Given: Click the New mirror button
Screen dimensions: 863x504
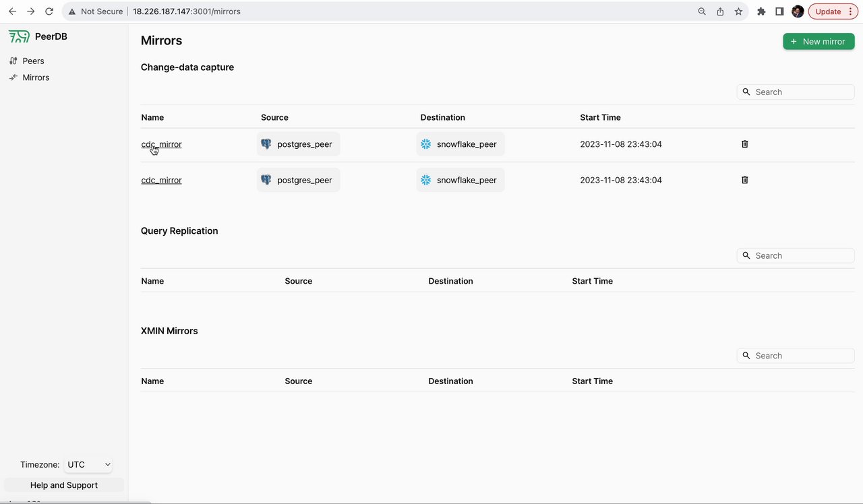Looking at the screenshot, I should point(819,42).
